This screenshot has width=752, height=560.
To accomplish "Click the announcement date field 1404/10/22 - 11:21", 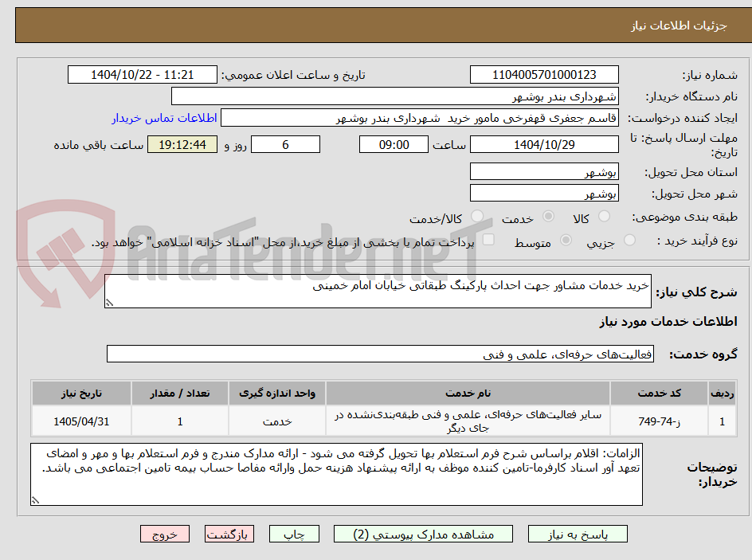I will coord(143,75).
